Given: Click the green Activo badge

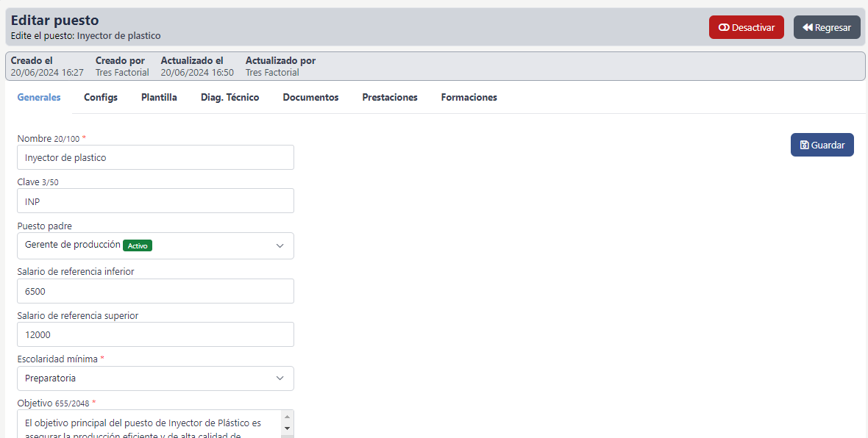Looking at the screenshot, I should point(138,245).
